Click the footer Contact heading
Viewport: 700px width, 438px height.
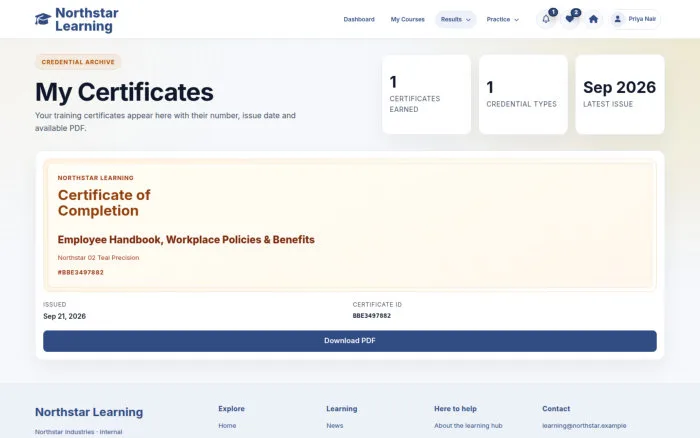point(556,409)
